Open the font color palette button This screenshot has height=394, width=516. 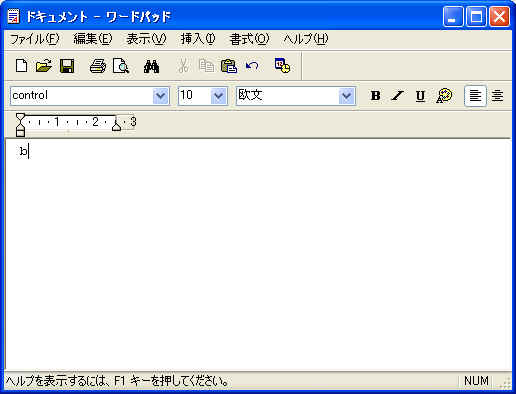coord(444,96)
